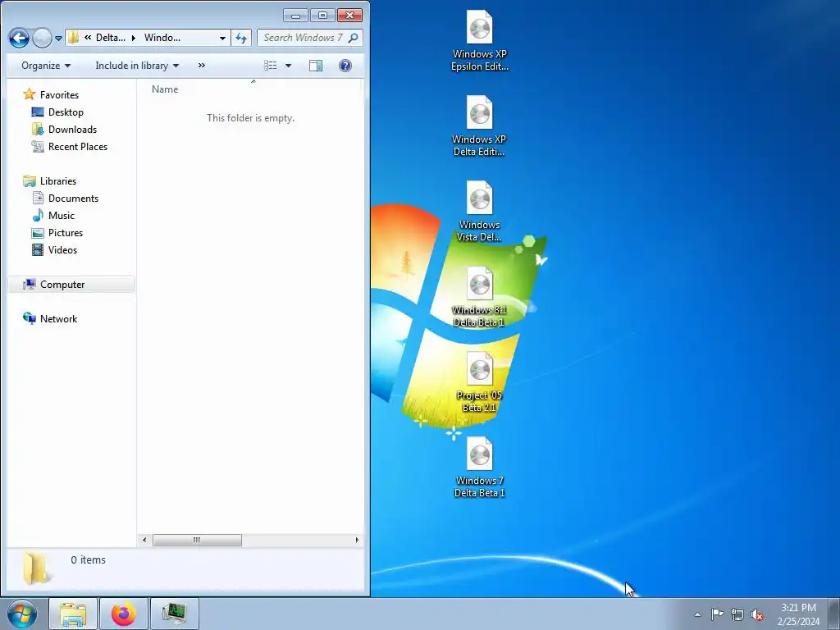Click the horizontal scrollbar thumb

tap(197, 540)
